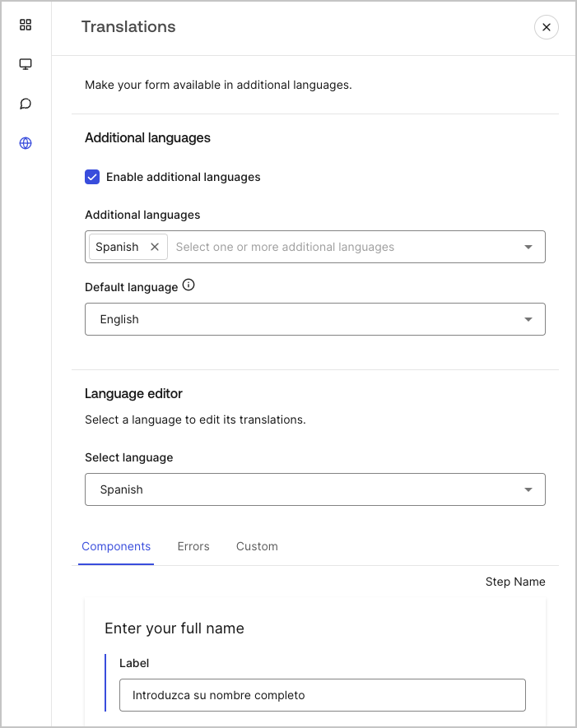Image resolution: width=577 pixels, height=728 pixels.
Task: Switch to the Errors tab
Action: pos(193,546)
